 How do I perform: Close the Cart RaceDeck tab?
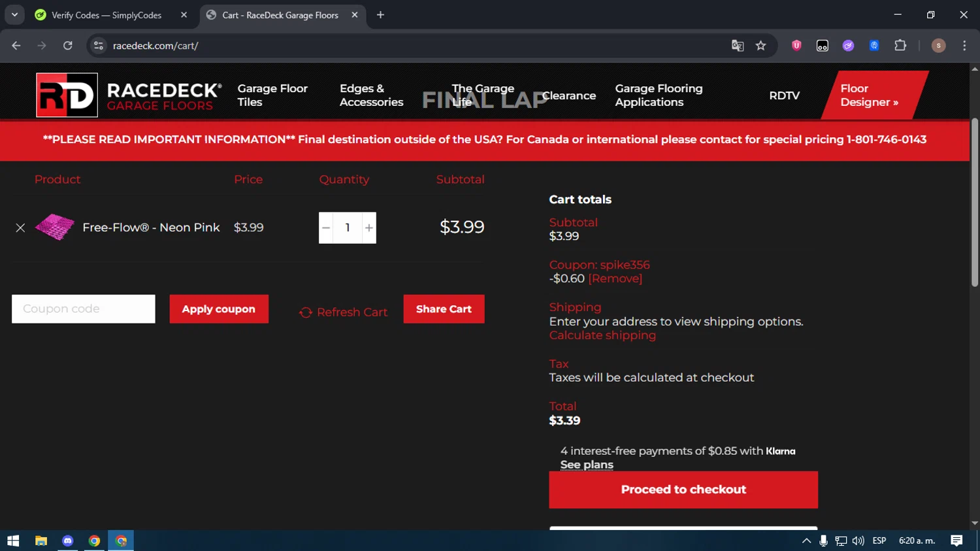(354, 15)
